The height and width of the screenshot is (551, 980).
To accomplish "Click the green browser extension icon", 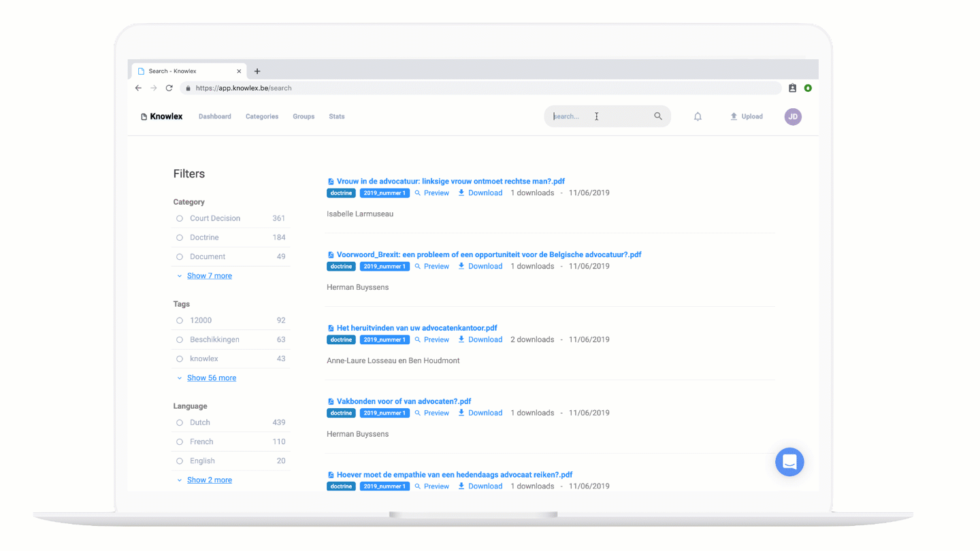I will point(808,88).
